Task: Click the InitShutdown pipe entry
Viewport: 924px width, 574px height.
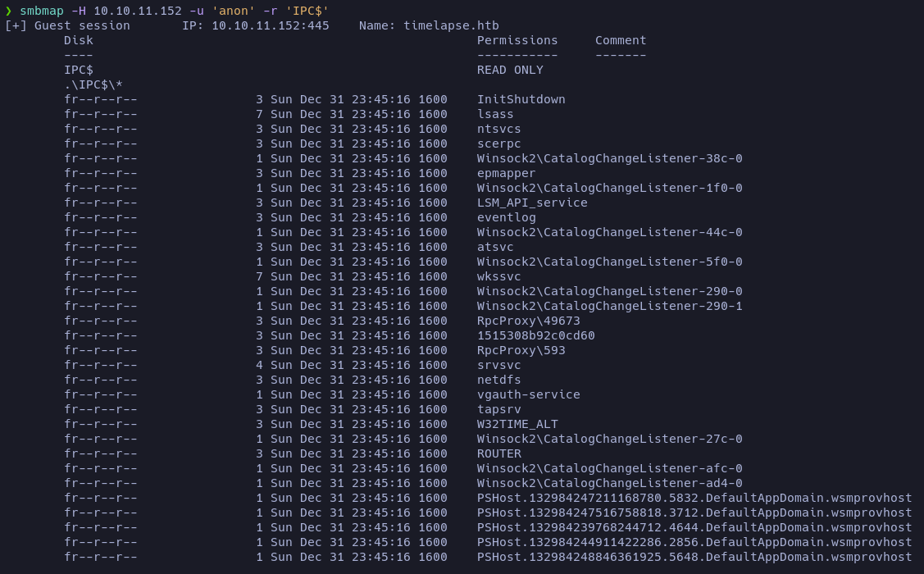Action: 521,99
